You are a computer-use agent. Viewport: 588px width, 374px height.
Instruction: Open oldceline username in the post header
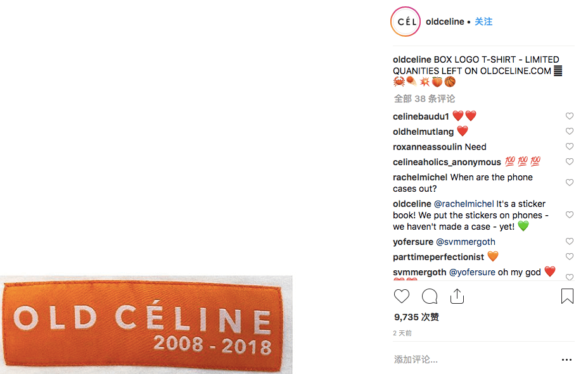[445, 22]
